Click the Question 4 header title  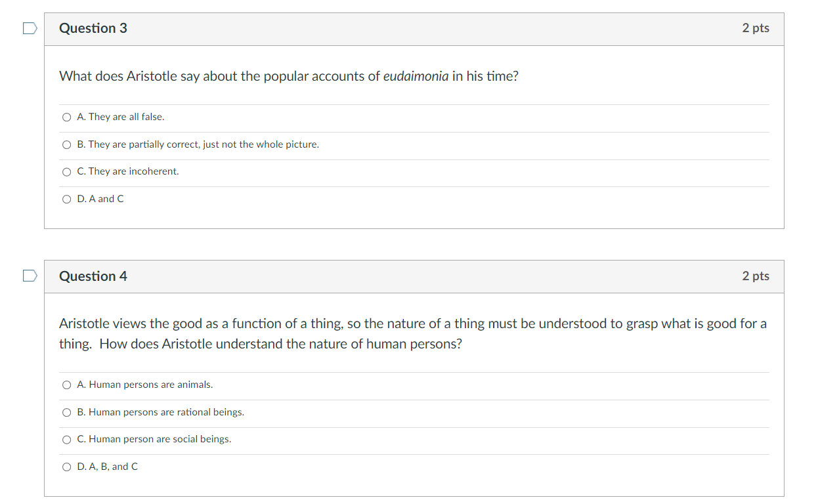tap(93, 276)
